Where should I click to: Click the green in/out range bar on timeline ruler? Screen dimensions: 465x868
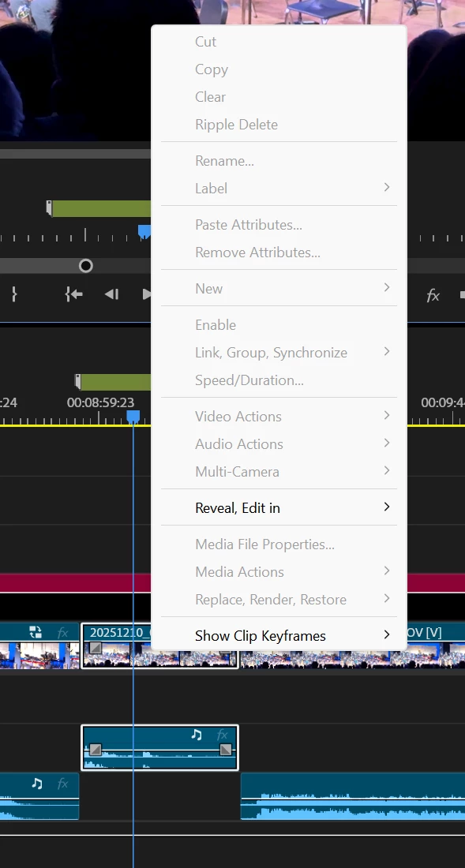pos(116,382)
